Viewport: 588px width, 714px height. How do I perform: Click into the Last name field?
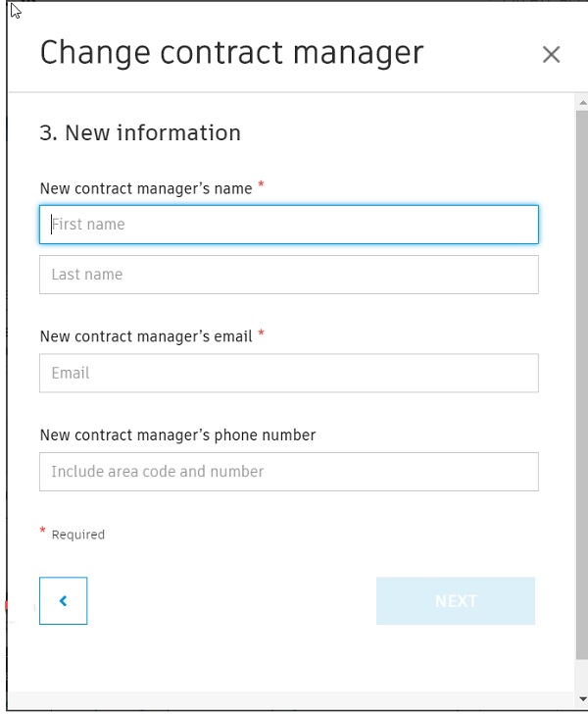click(289, 275)
